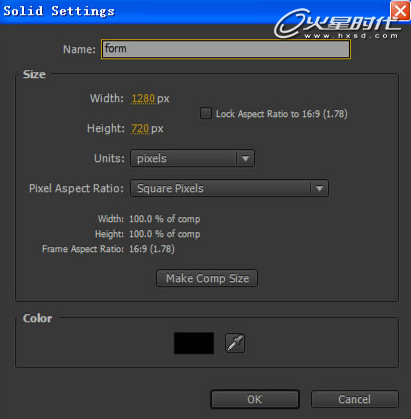Image resolution: width=411 pixels, height=419 pixels.
Task: Click the Width value 1280
Action: tap(143, 99)
